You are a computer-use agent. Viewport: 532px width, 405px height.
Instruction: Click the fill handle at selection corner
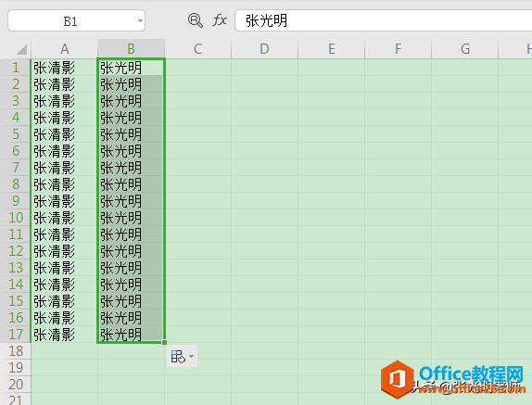(x=165, y=342)
